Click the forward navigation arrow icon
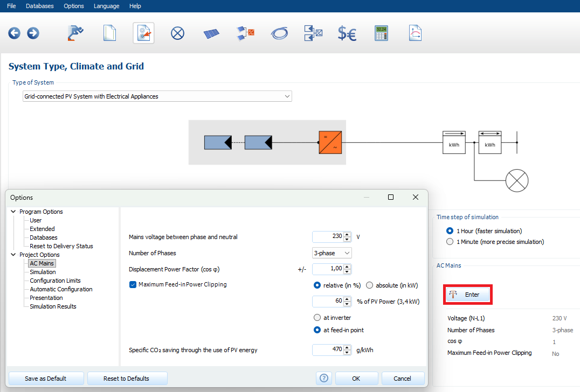Viewport: 580px width, 392px height. pos(33,33)
